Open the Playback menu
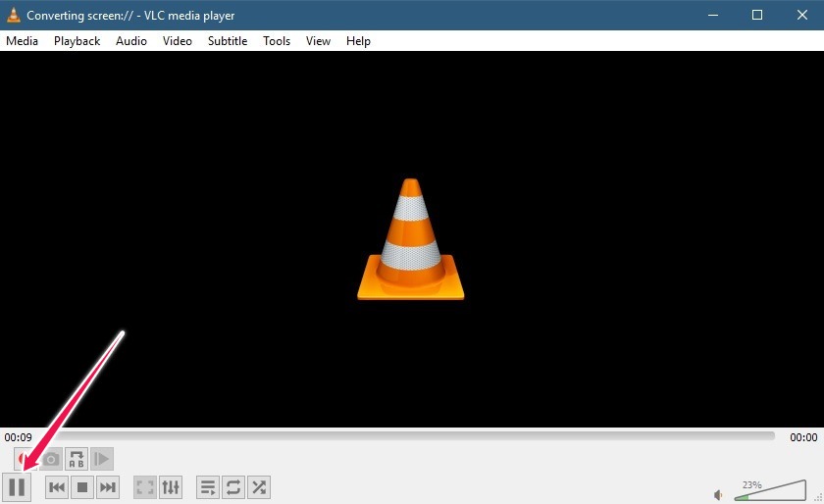The width and height of the screenshot is (824, 504). (x=77, y=41)
